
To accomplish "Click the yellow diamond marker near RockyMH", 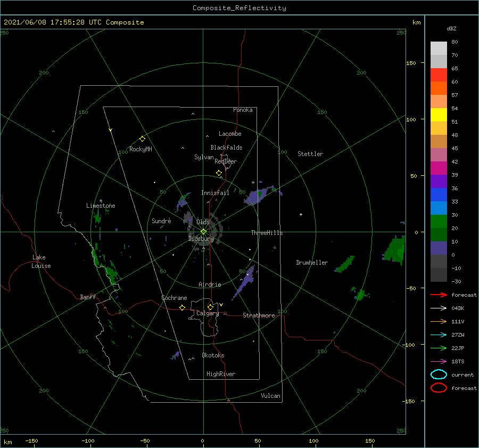I will (x=142, y=139).
